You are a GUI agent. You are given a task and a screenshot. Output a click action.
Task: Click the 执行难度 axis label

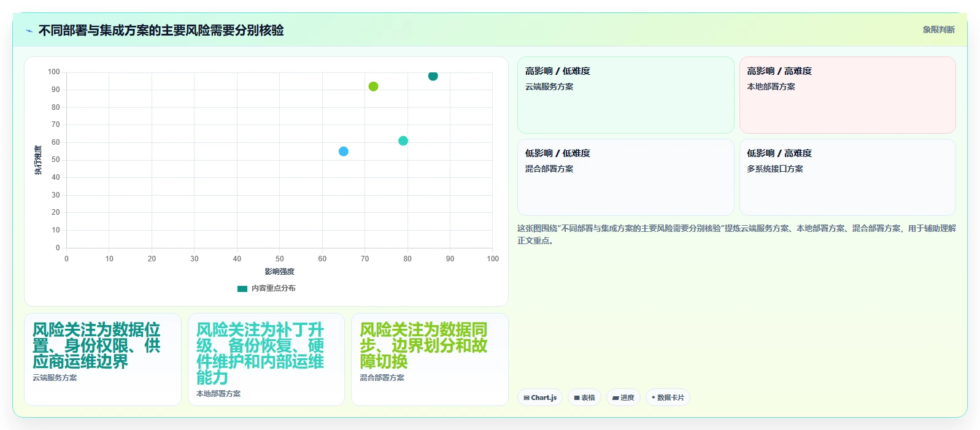pos(38,160)
